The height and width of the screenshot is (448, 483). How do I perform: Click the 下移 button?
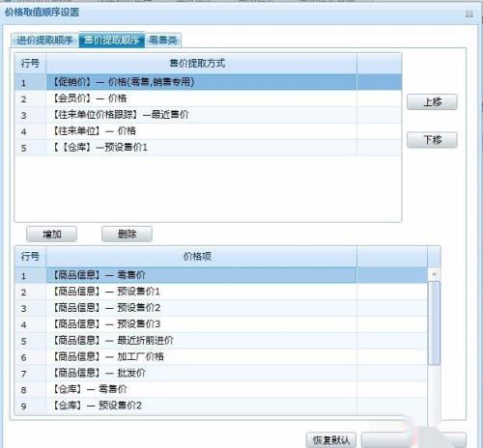point(432,140)
